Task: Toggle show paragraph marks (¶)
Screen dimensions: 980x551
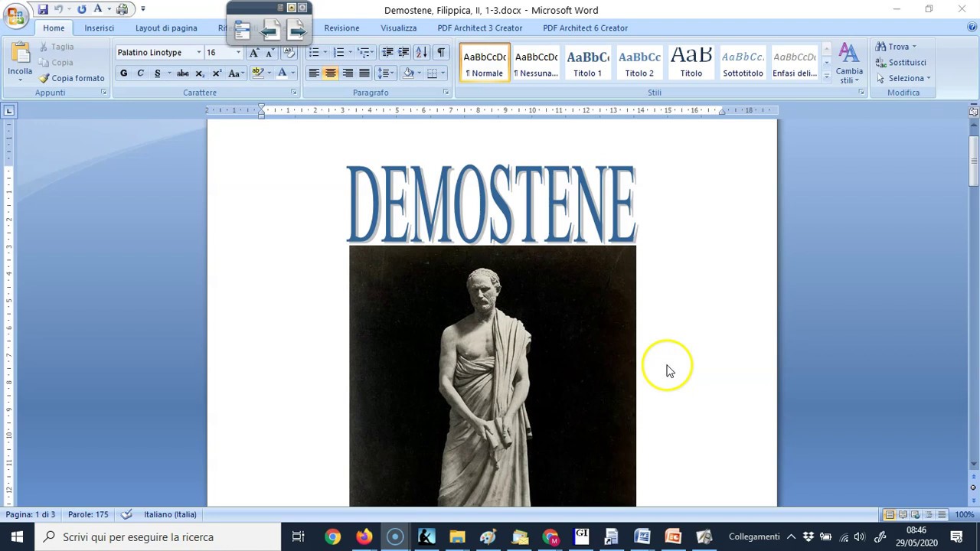Action: click(440, 52)
